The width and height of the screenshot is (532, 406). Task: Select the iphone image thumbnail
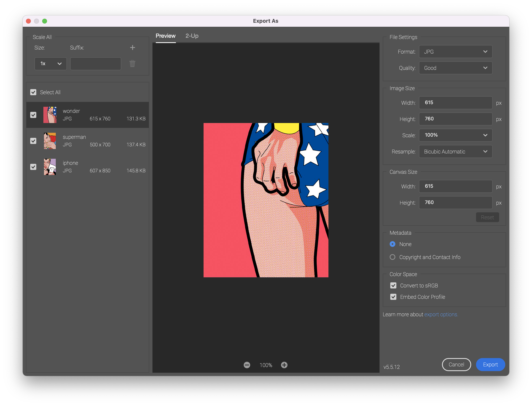pyautogui.click(x=50, y=167)
